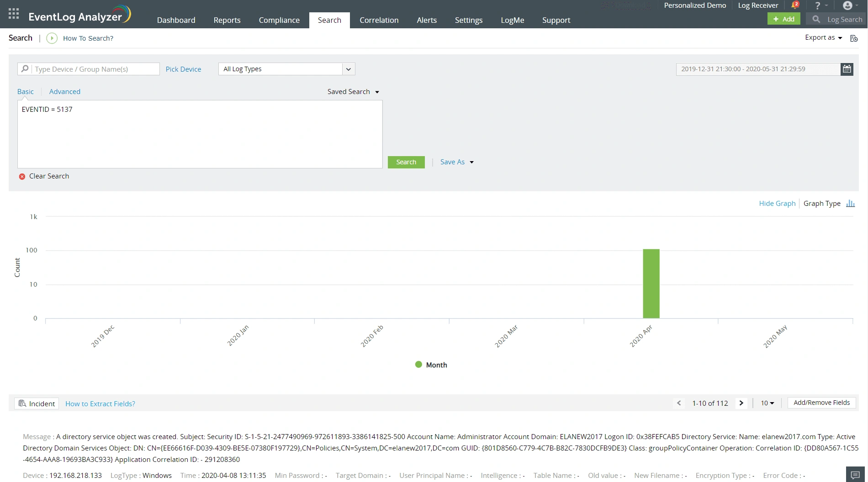Click the date range input field
Viewport: 868px width, 482px height.
tap(758, 69)
